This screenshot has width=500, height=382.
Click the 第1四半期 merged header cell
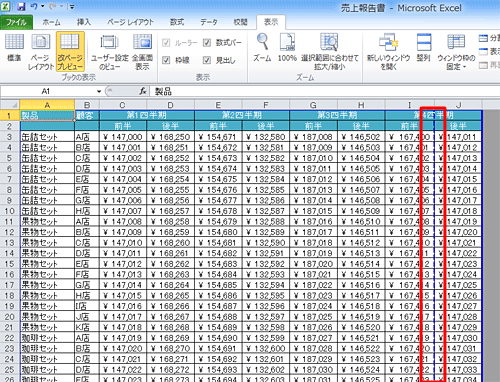(x=147, y=115)
